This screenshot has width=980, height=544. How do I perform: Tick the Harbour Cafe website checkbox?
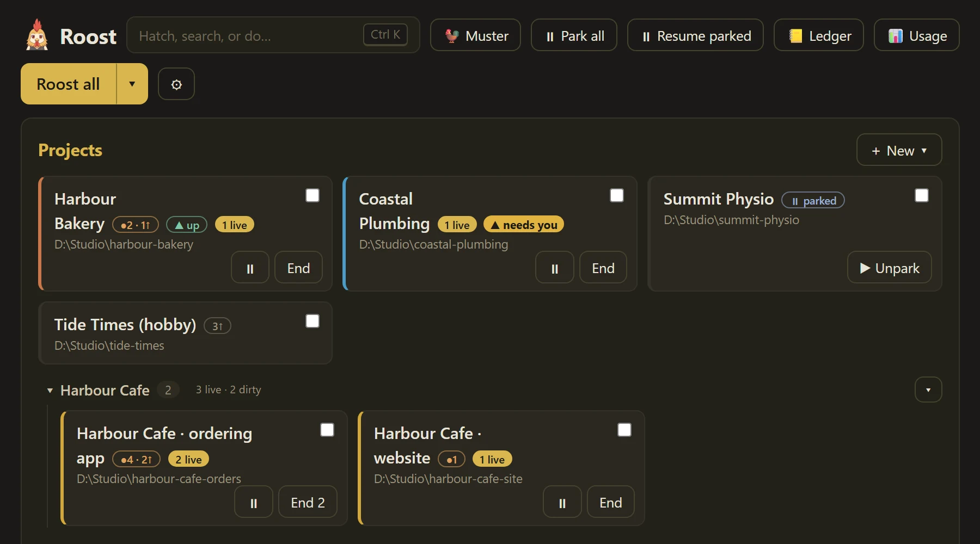[624, 430]
